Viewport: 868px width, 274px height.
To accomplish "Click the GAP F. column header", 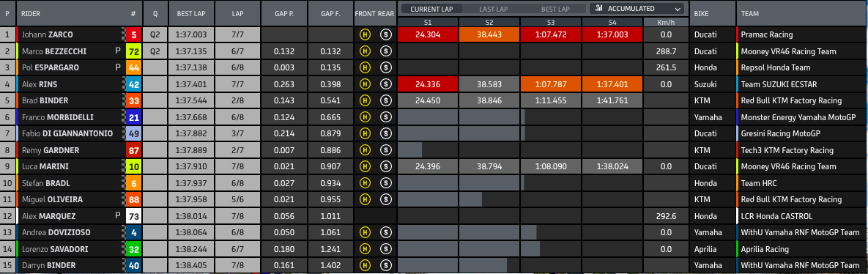I will [x=330, y=12].
